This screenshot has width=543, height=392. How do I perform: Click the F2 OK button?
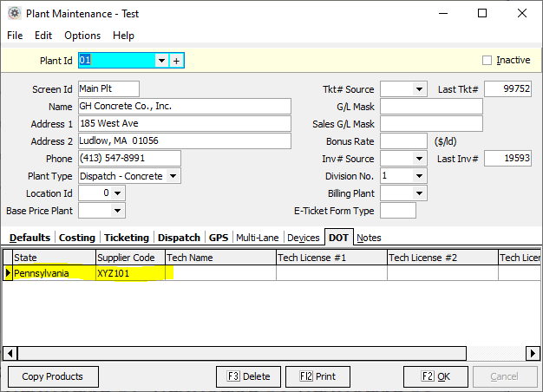(x=435, y=376)
